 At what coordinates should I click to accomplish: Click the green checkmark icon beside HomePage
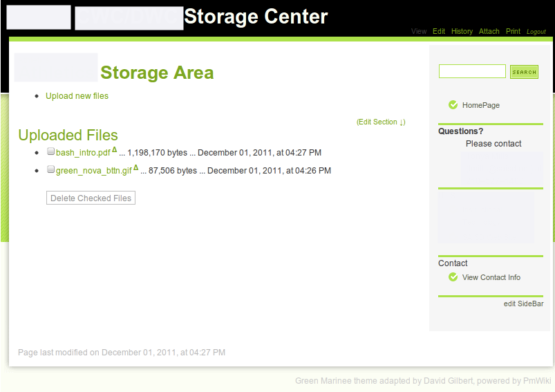[x=453, y=105]
